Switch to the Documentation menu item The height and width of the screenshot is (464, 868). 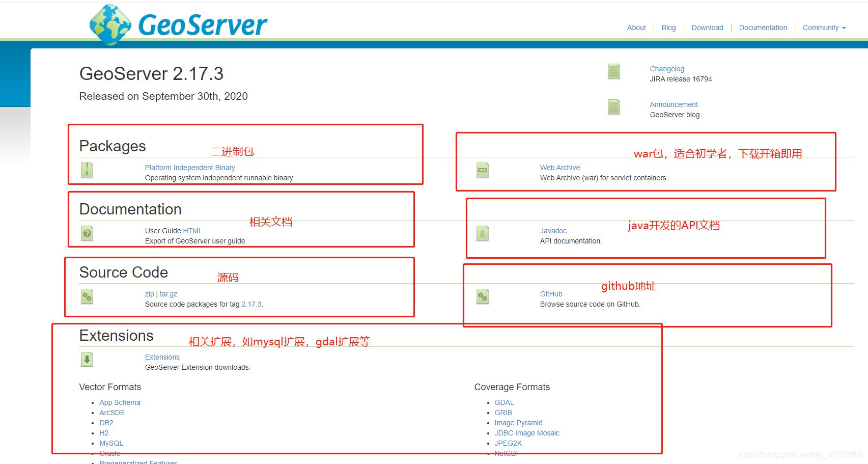[763, 28]
